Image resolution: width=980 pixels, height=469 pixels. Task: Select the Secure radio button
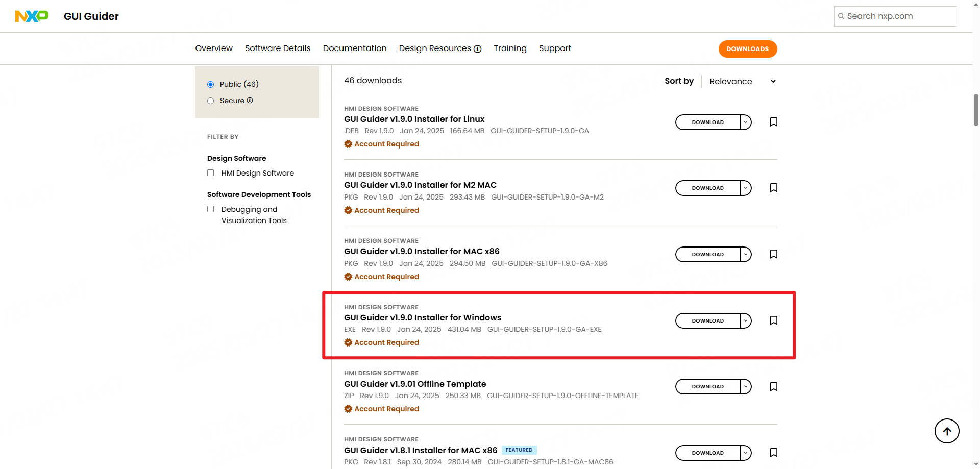coord(210,101)
